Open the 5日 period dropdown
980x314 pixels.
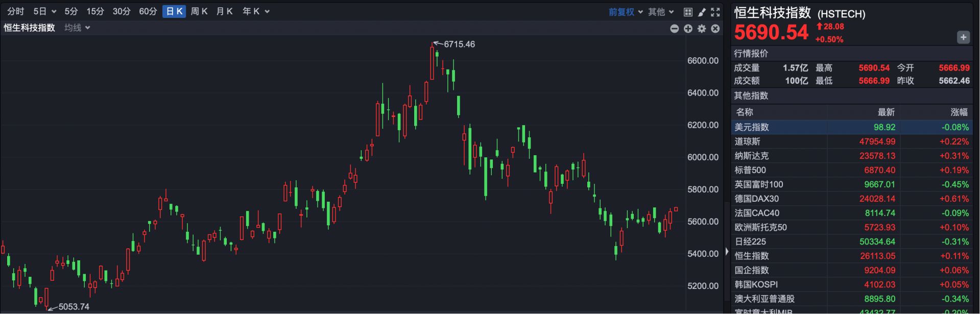click(x=44, y=11)
